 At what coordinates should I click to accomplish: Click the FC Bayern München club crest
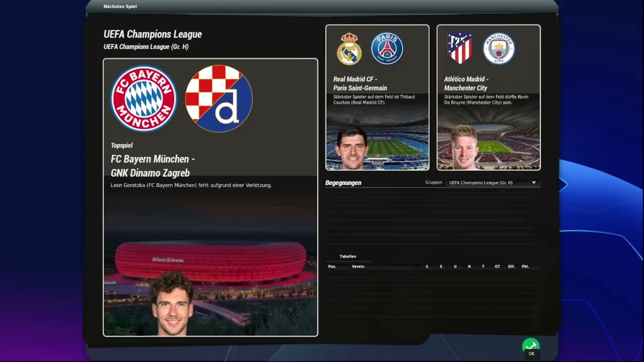(x=144, y=99)
